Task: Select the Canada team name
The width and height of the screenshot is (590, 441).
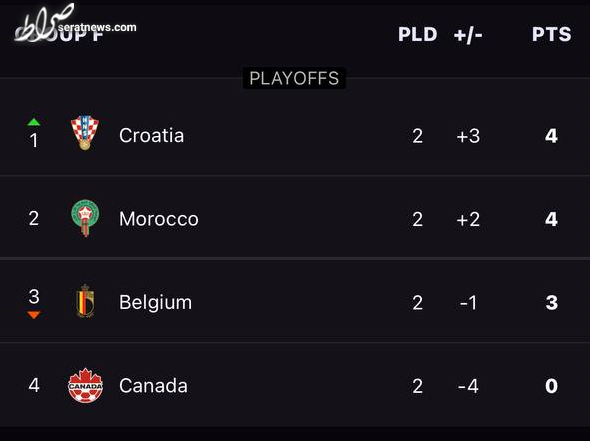Action: (153, 386)
